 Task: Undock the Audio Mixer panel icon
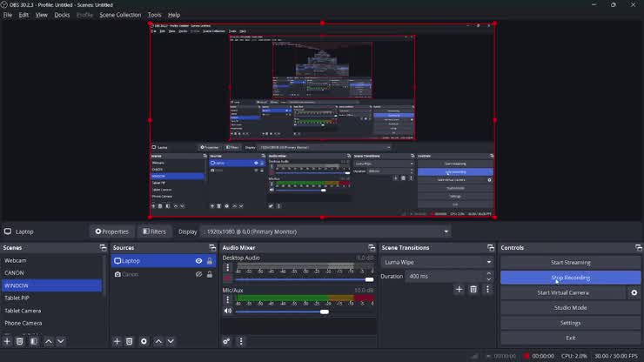372,248
